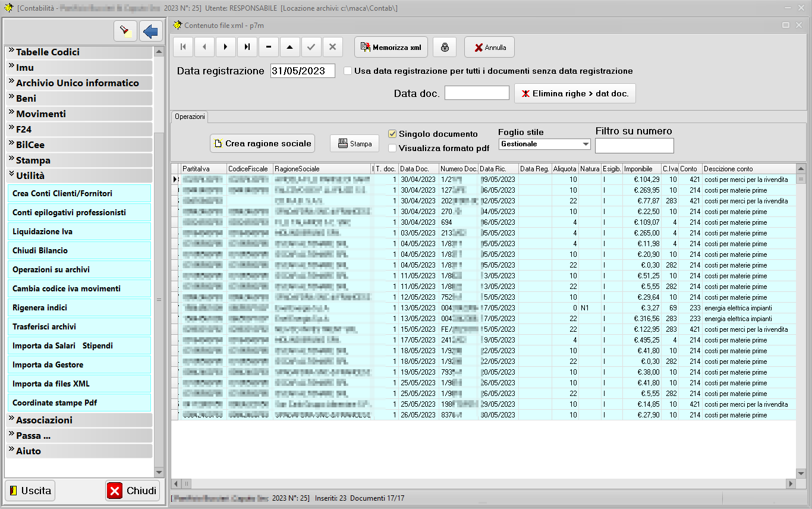812x509 pixels.
Task: Select the Operazioni tab
Action: click(190, 117)
